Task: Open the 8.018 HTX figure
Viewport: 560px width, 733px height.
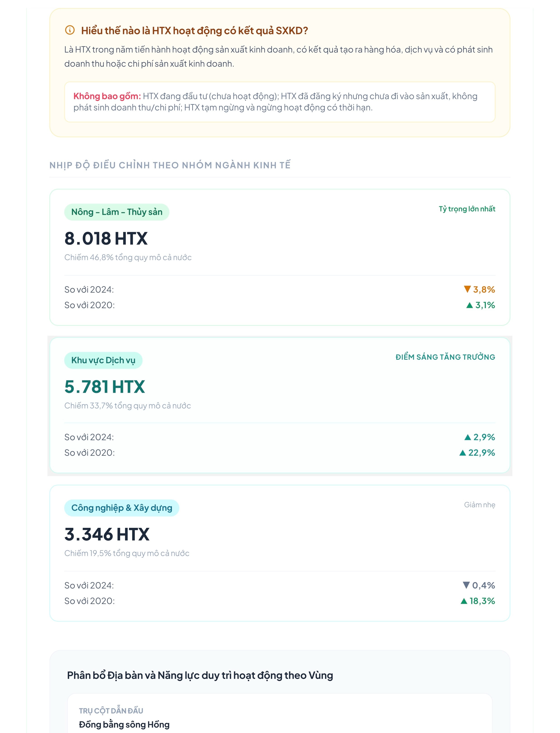Action: [x=106, y=238]
